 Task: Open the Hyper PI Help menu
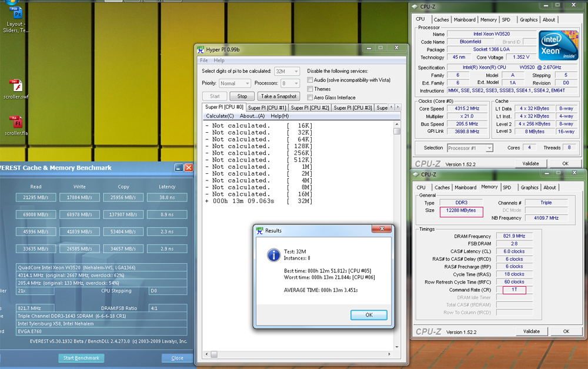(x=219, y=61)
